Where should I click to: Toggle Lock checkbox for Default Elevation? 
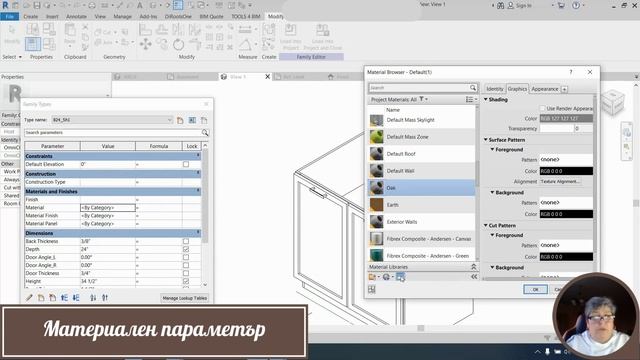186,164
